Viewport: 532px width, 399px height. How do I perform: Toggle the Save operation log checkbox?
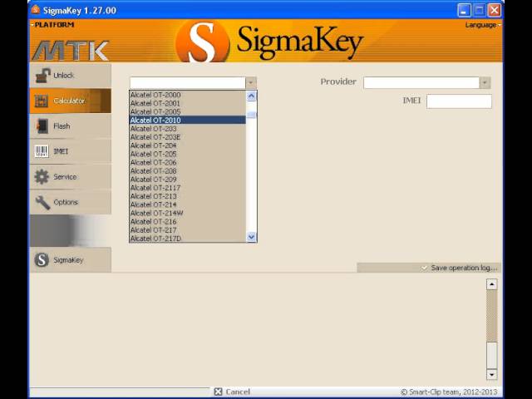pos(425,268)
